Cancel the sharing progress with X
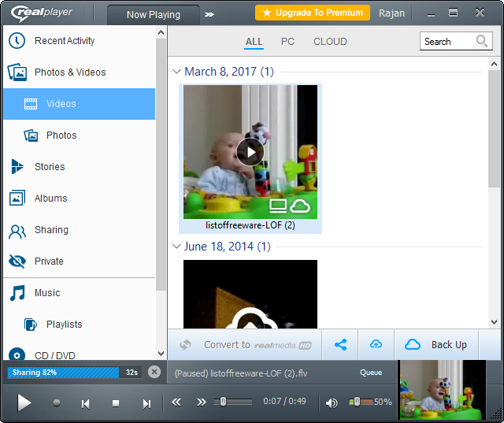This screenshot has width=504, height=423. click(x=154, y=373)
